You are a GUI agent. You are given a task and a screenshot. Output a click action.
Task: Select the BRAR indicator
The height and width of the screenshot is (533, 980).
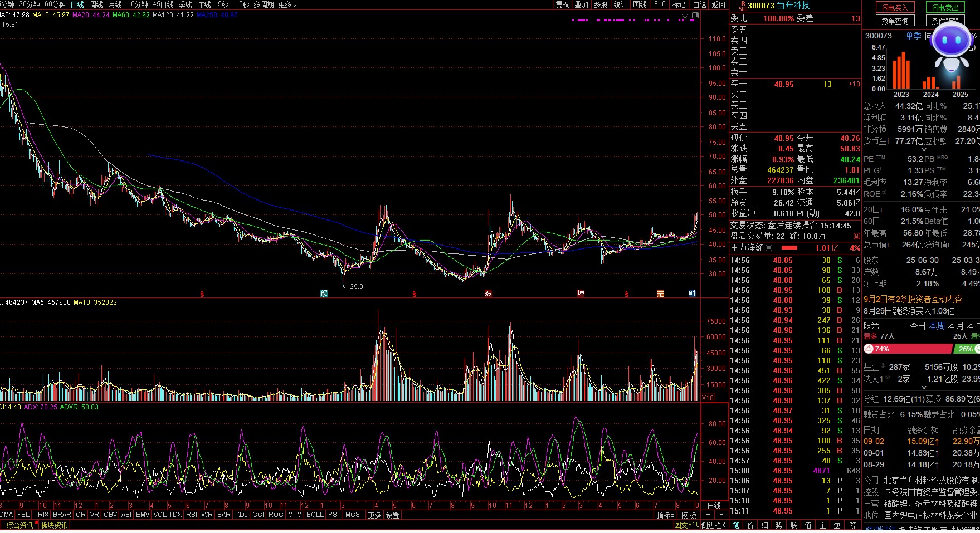(62, 515)
